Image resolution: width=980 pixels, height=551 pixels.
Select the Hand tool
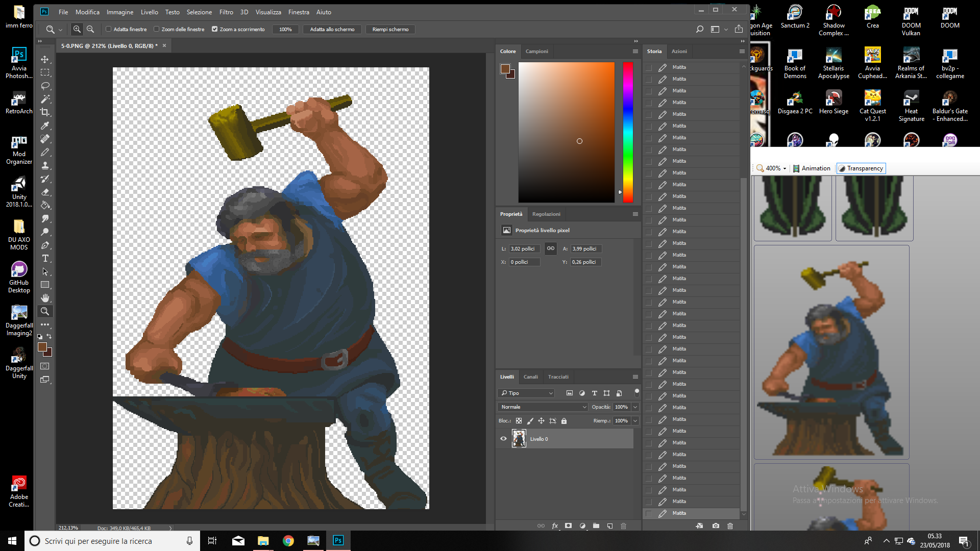tap(45, 298)
